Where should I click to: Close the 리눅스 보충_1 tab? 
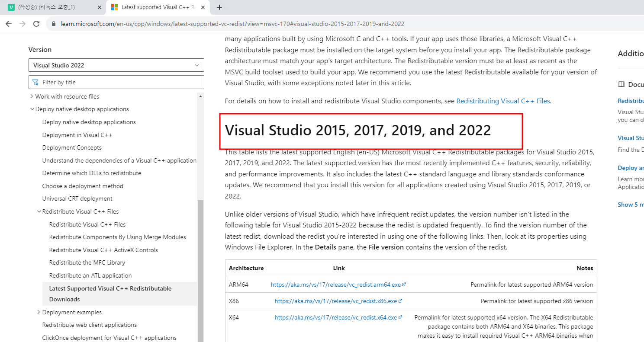(99, 7)
